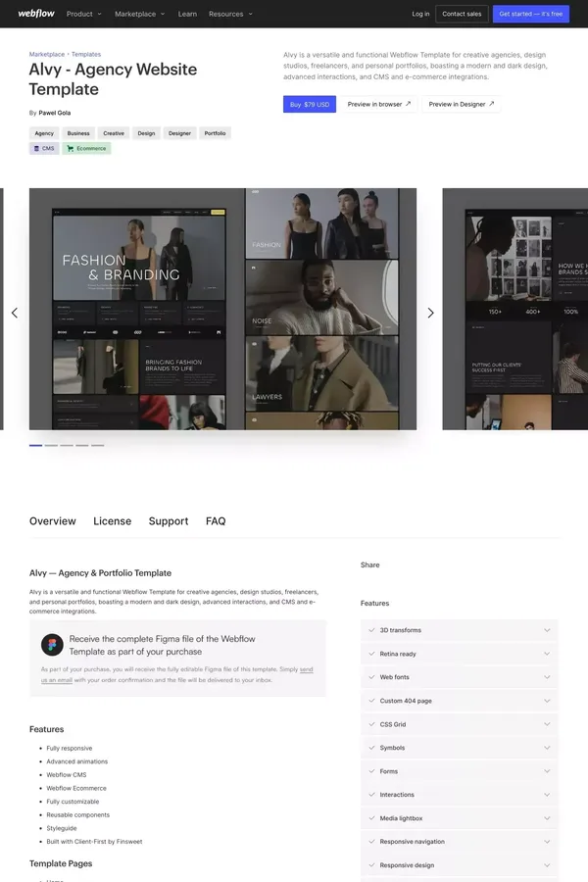Select the Design tag

coord(146,133)
